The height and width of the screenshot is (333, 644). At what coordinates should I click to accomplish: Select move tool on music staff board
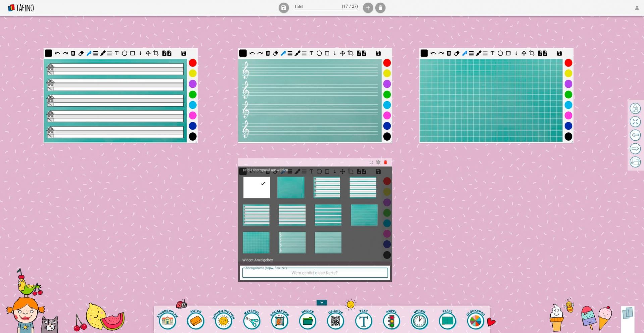342,53
